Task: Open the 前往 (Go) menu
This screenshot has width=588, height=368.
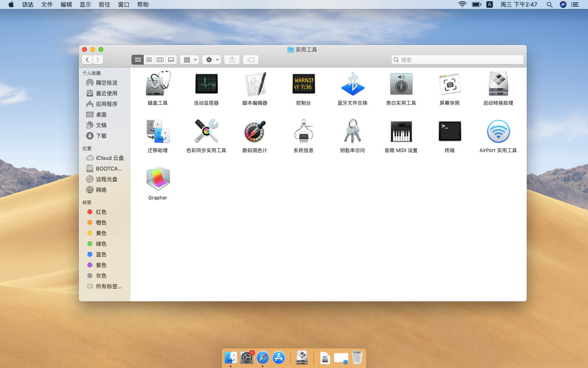Action: (105, 4)
